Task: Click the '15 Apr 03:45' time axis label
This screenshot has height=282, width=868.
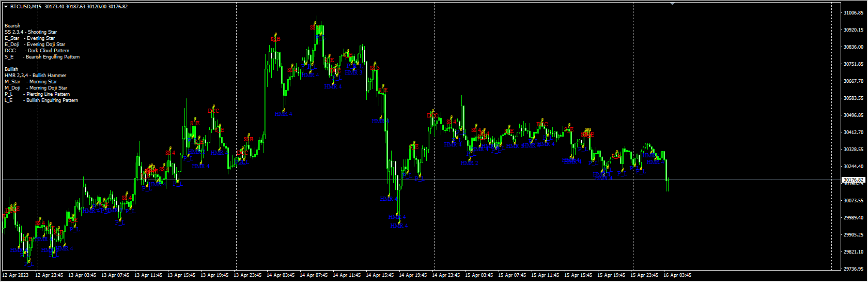Action: pos(479,275)
